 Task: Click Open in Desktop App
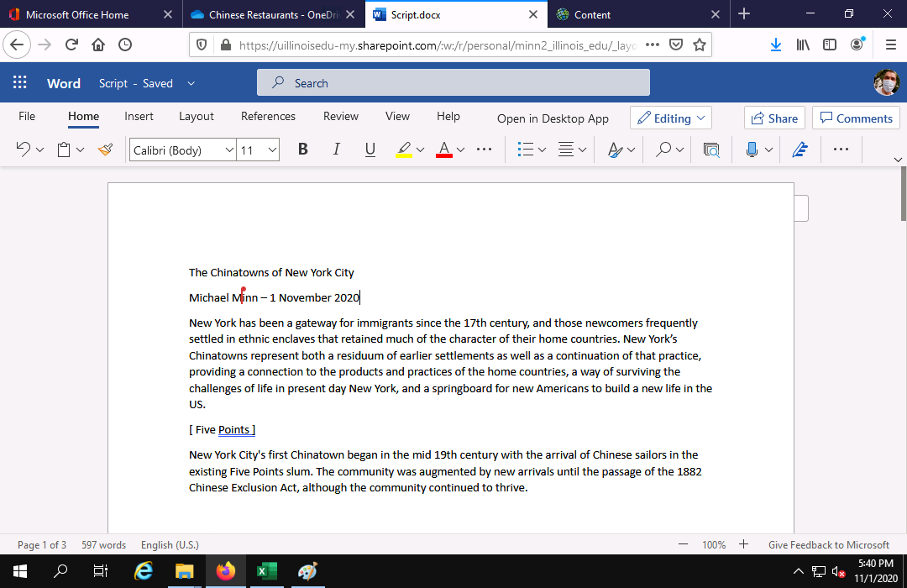point(553,118)
